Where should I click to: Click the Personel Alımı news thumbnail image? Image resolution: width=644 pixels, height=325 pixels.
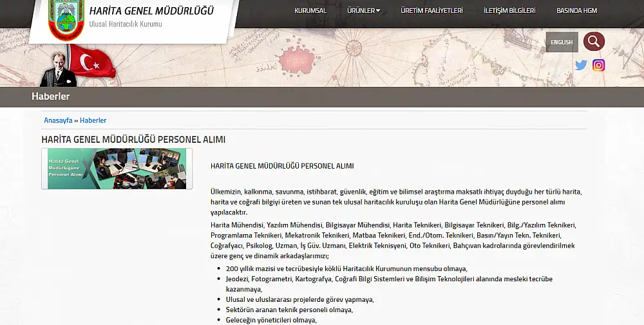(x=117, y=169)
